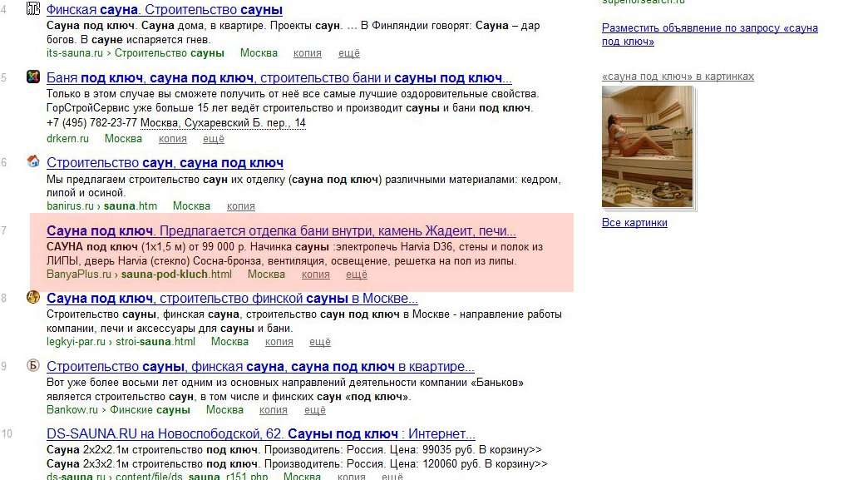Click phone number +7 (495) 782-23-77

(x=92, y=123)
